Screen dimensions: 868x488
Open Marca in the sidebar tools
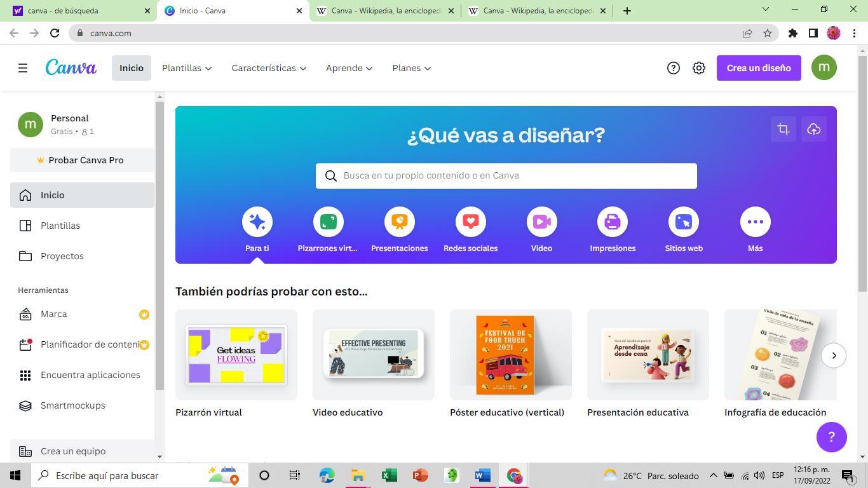click(82, 314)
